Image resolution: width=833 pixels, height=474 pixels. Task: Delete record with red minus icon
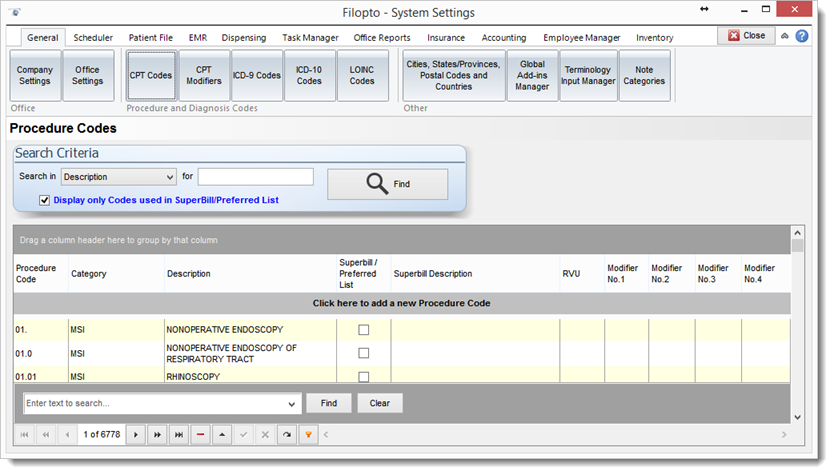pyautogui.click(x=200, y=435)
